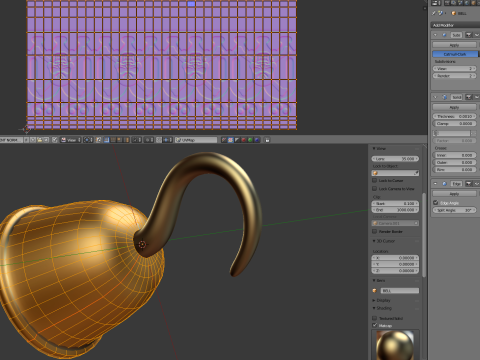Apply the Subsurf modifier
Screen dimensions: 480x360
click(x=454, y=45)
